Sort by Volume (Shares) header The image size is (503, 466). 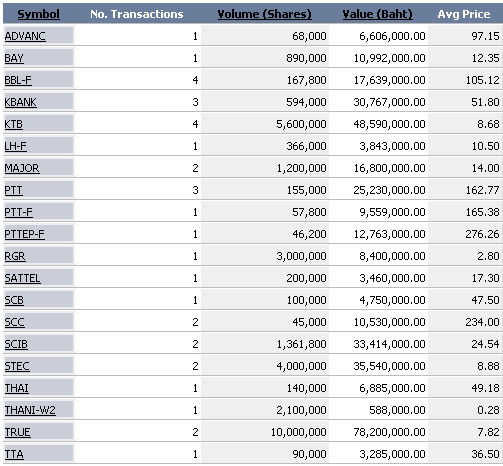pos(264,14)
